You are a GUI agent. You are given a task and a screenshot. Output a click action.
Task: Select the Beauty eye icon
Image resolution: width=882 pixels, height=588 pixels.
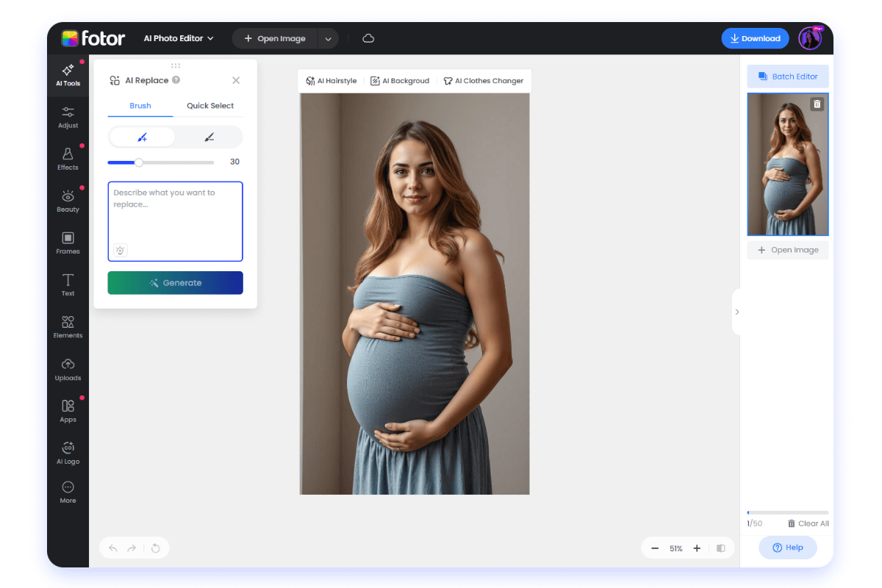pos(68,196)
